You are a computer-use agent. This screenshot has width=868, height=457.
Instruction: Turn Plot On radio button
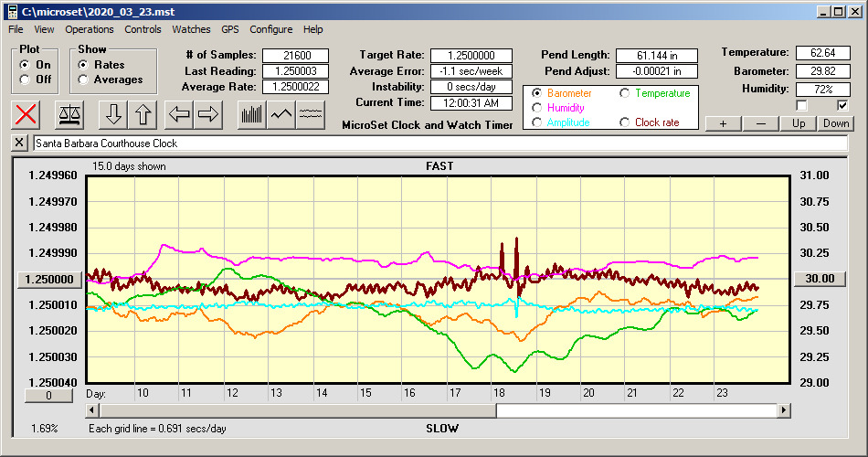tap(25, 65)
